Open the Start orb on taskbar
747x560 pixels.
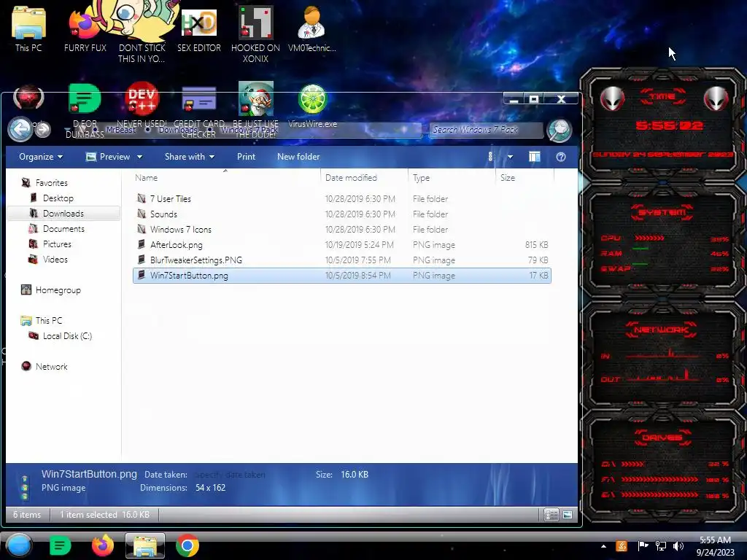19,545
